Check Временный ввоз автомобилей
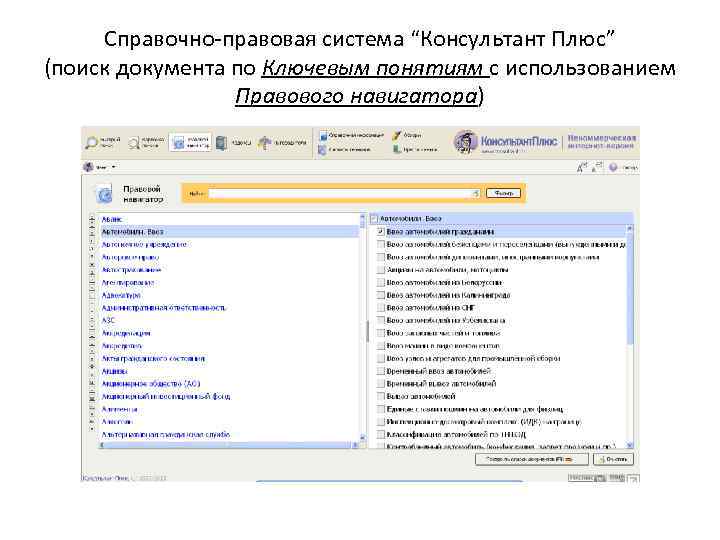 coord(381,371)
